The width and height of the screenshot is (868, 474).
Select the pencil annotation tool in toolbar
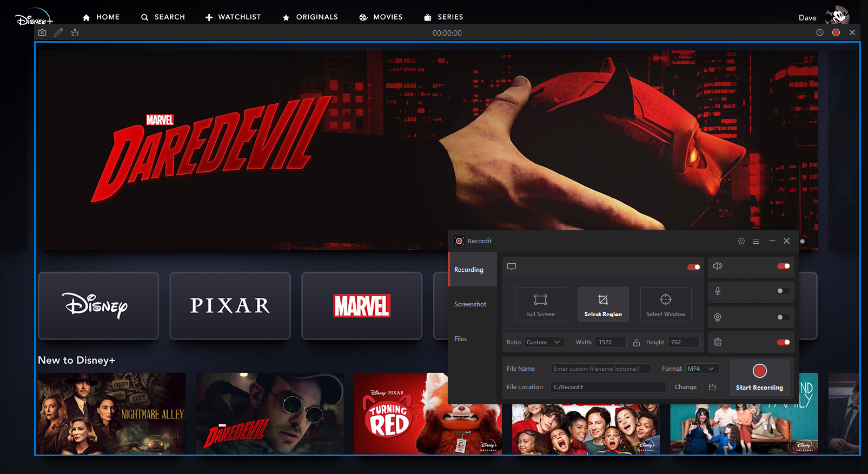(58, 32)
